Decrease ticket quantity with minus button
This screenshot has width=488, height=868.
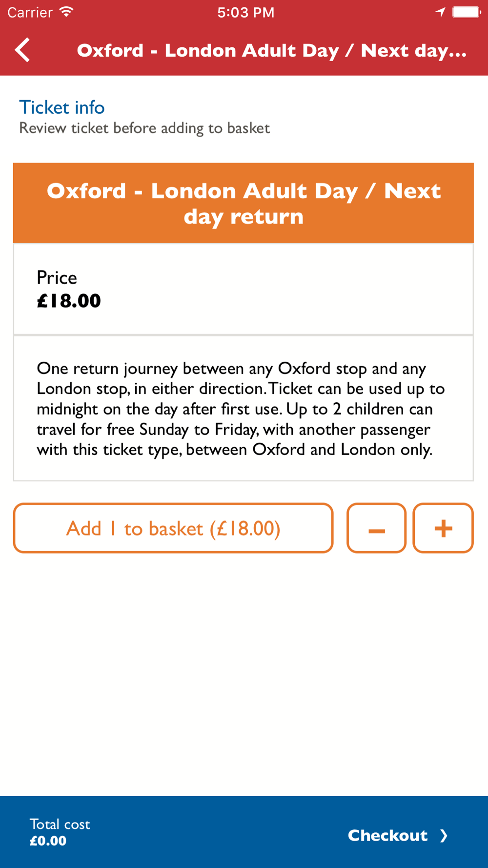coord(376,528)
